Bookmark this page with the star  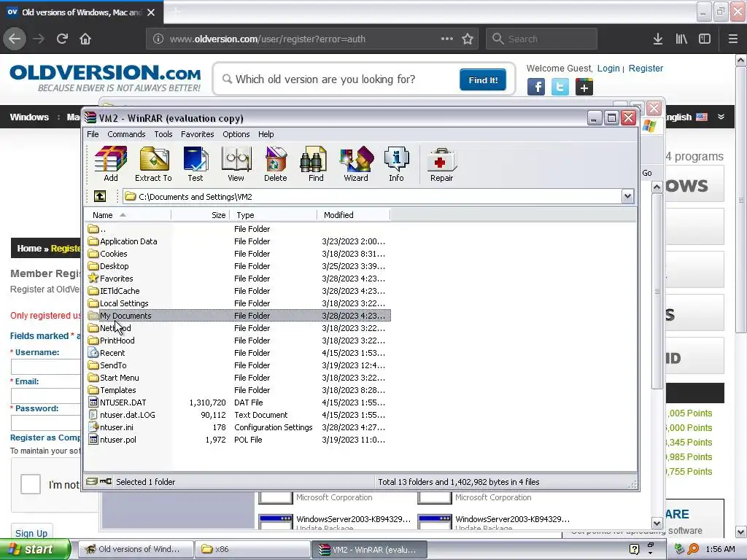click(x=468, y=39)
